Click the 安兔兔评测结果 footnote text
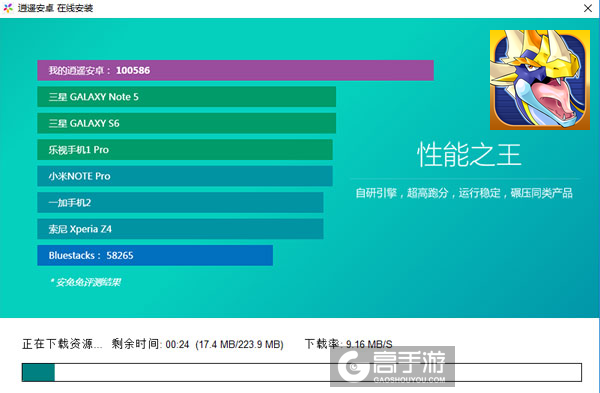The width and height of the screenshot is (600, 393). (x=85, y=282)
